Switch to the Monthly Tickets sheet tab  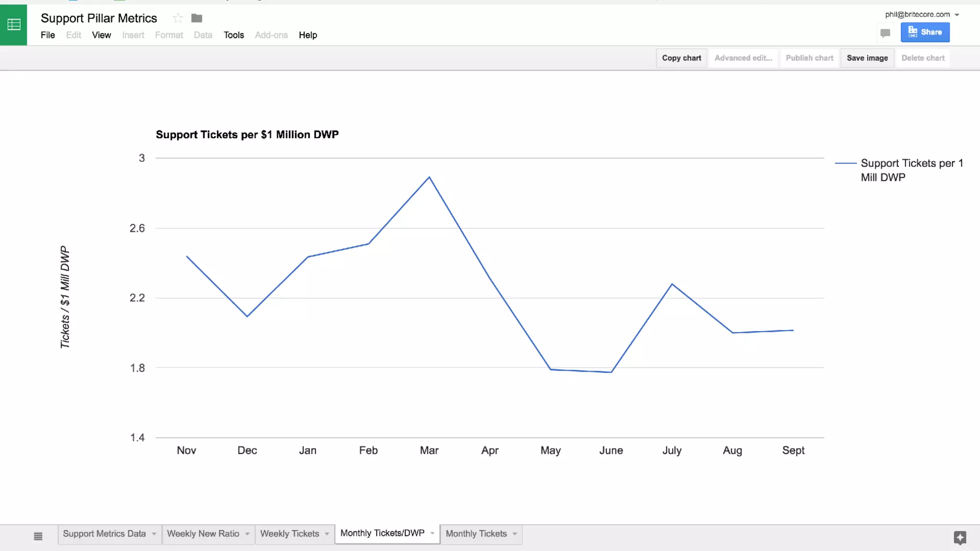pos(476,534)
